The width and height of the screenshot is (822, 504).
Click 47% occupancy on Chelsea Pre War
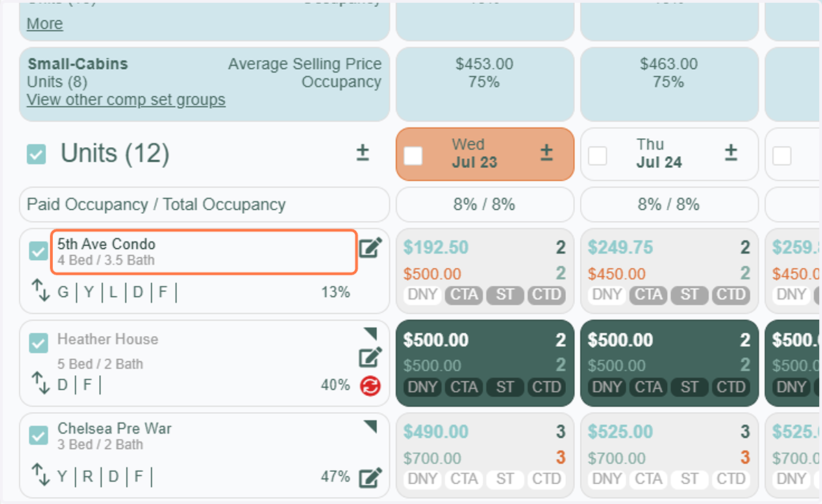point(336,476)
